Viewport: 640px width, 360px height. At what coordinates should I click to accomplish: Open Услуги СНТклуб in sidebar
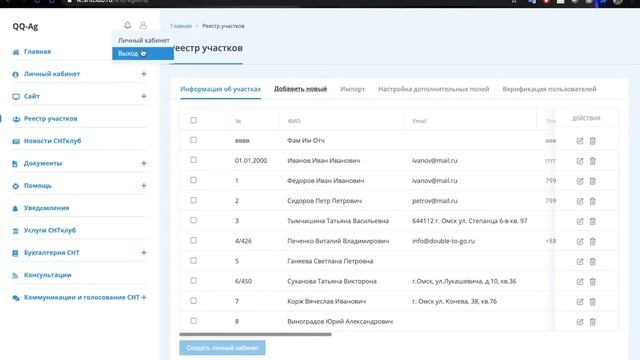tap(50, 230)
